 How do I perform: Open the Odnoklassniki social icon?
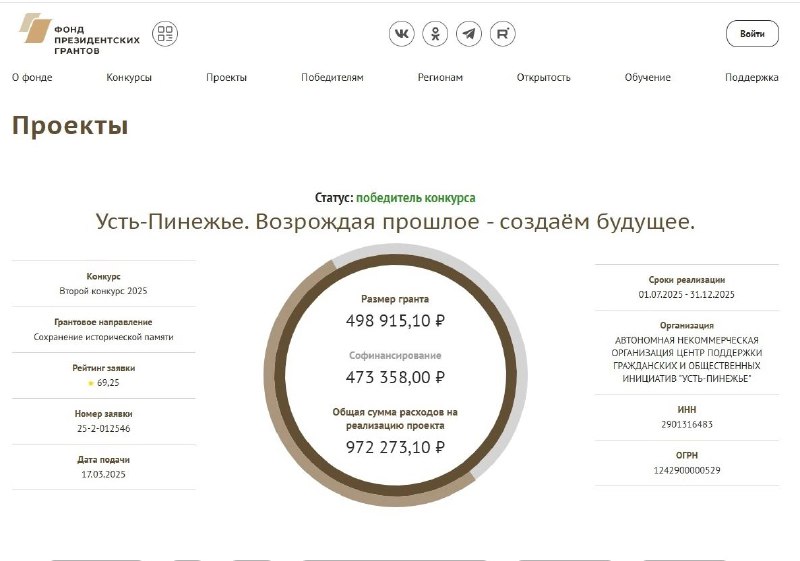pos(435,34)
